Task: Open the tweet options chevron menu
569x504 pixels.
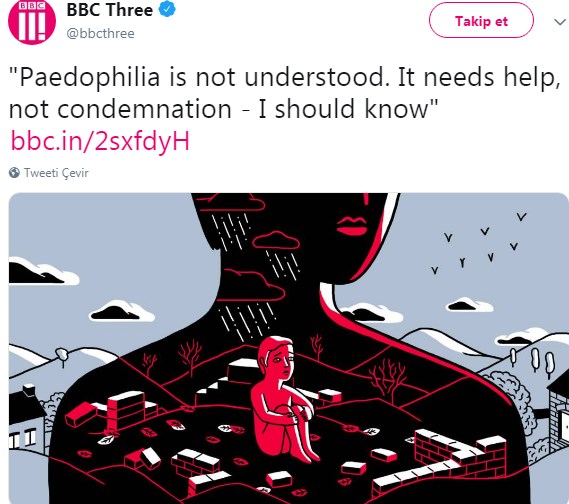Action: point(560,22)
